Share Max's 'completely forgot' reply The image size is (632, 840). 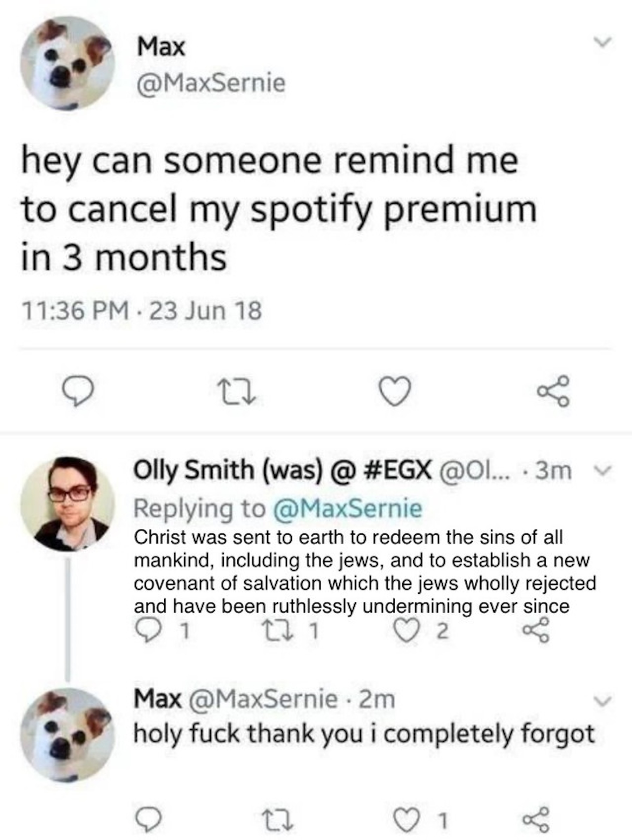pyautogui.click(x=536, y=821)
